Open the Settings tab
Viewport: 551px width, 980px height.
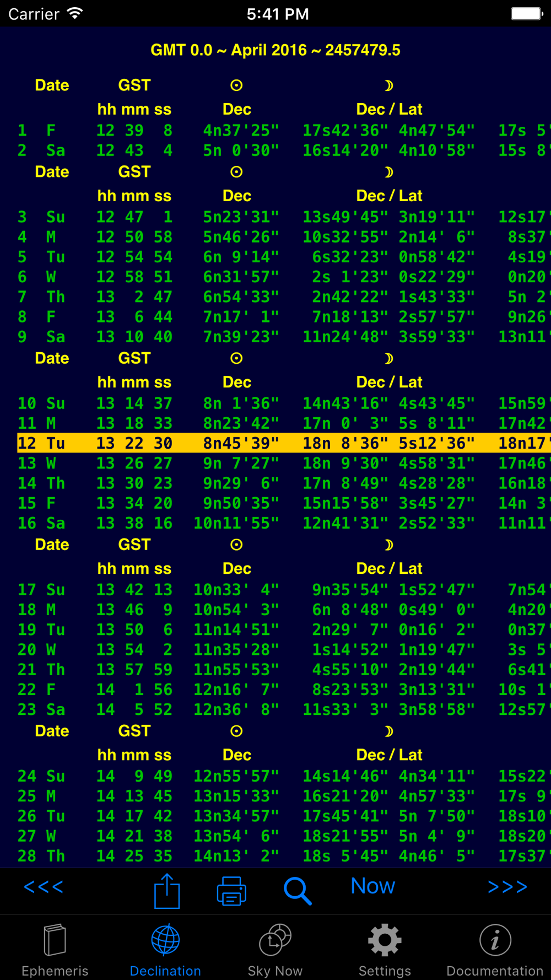point(385,950)
